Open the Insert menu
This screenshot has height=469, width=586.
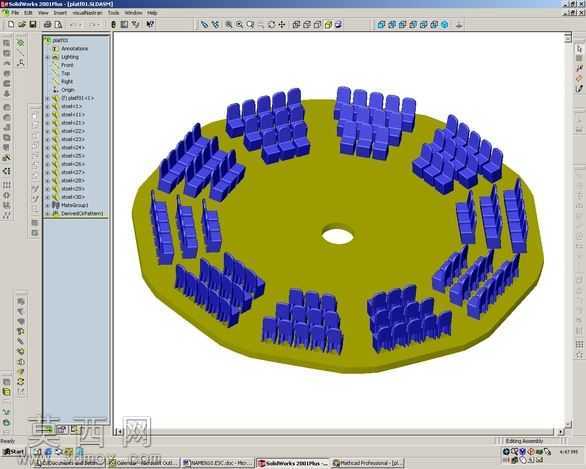click(x=60, y=13)
